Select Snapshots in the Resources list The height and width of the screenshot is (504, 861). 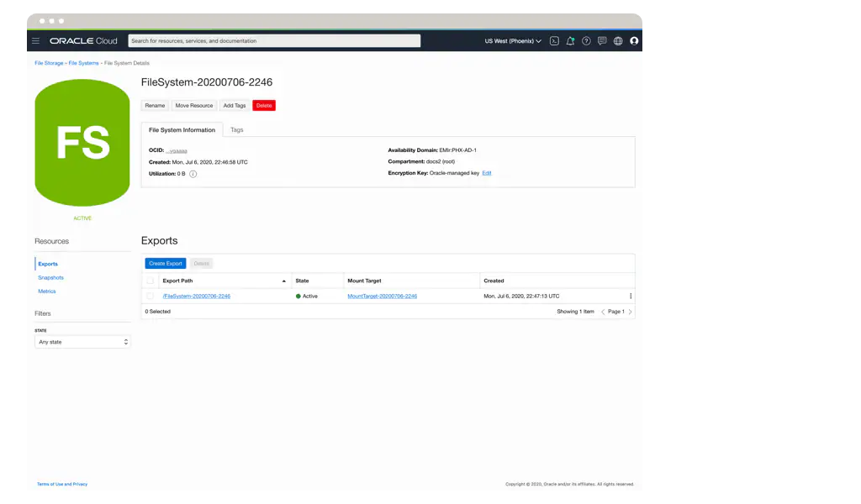[50, 277]
